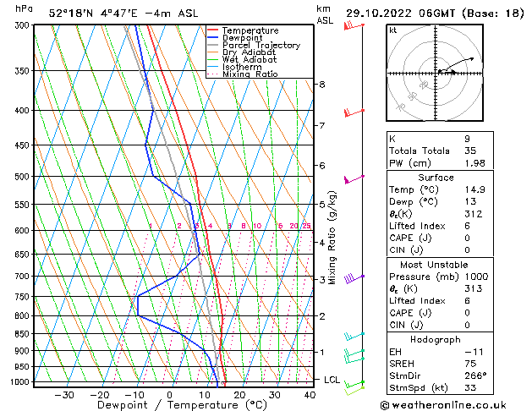The image size is (532, 411).
Task: Click the purple wind barb at 700 hPa
Action: click(x=354, y=279)
